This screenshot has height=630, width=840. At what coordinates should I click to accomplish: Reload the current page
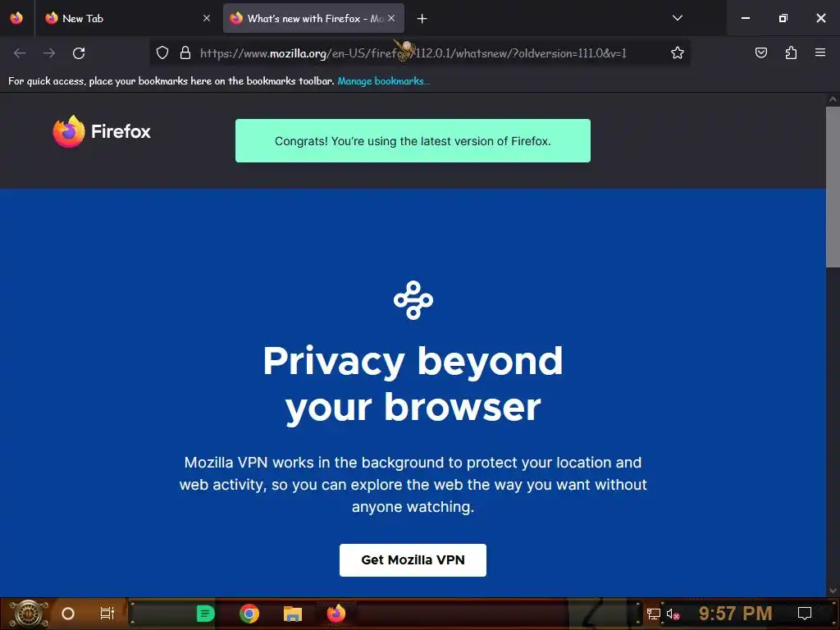click(79, 53)
